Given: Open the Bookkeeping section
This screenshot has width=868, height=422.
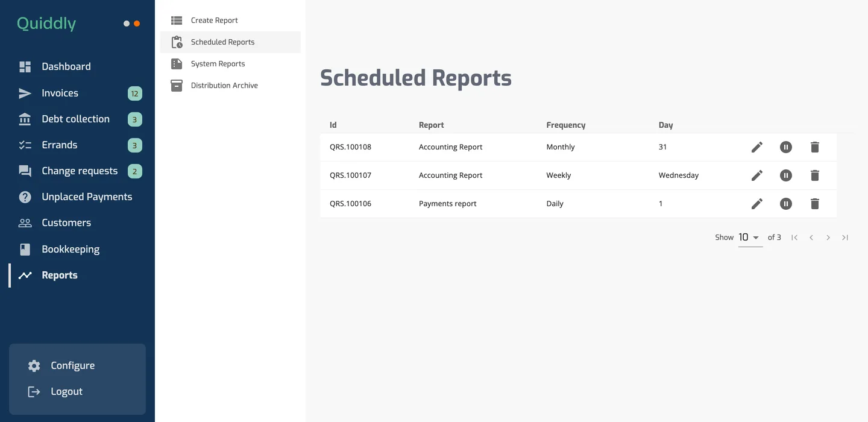Looking at the screenshot, I should pos(71,250).
